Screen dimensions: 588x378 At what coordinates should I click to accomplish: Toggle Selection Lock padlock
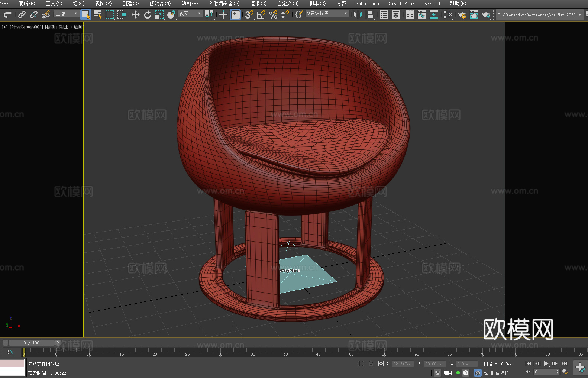coord(371,364)
